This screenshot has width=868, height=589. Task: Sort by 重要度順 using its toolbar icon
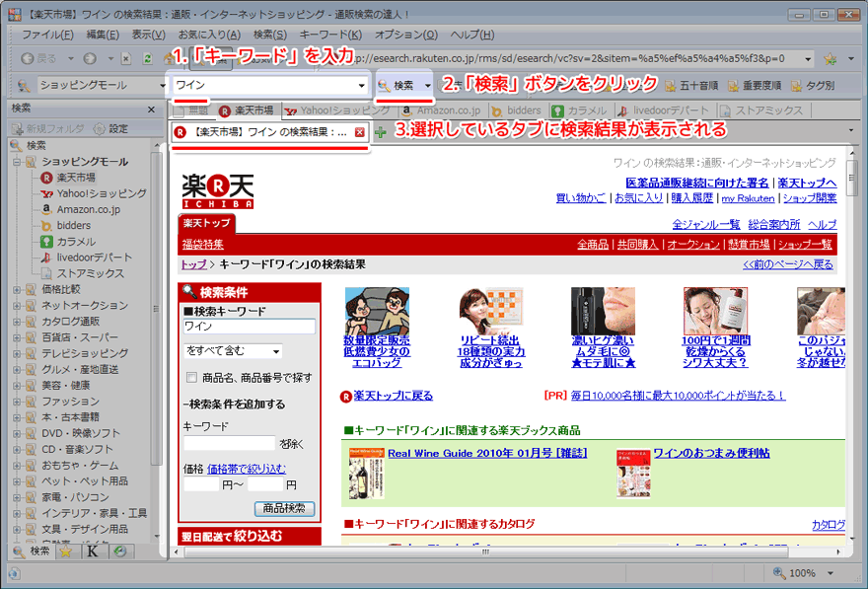click(734, 86)
